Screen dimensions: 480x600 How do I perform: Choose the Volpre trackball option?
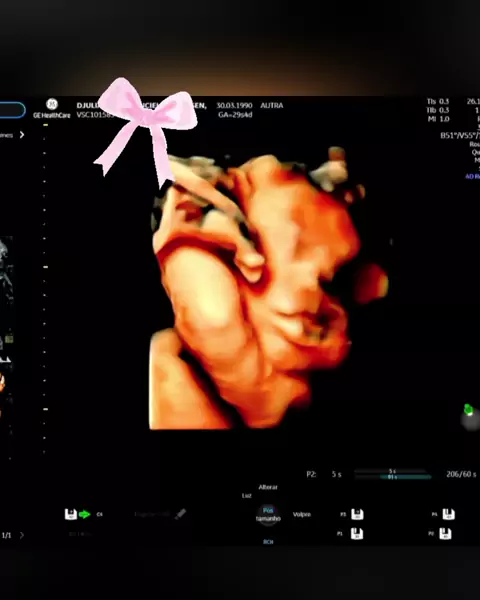coord(302,514)
